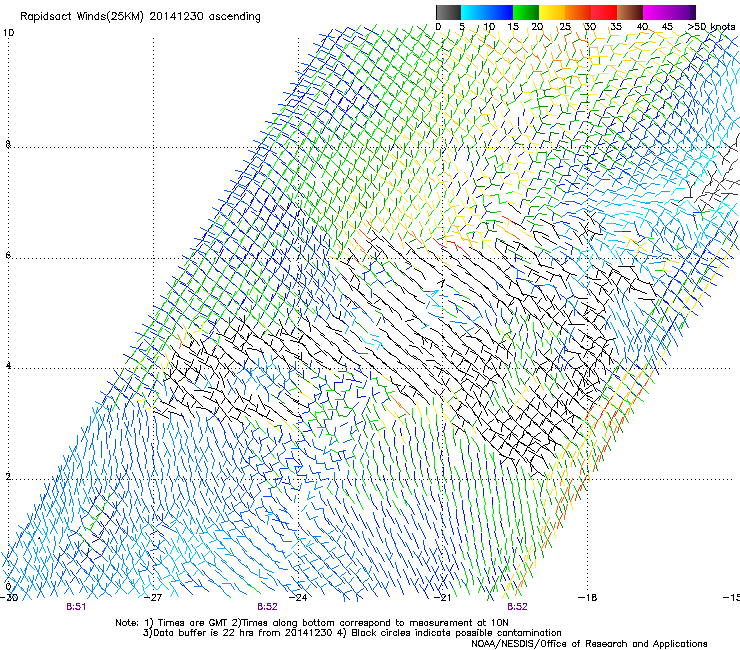Click the longitude label '-18' on bottom axis
Image resolution: width=740 pixels, height=650 pixels.
587,597
